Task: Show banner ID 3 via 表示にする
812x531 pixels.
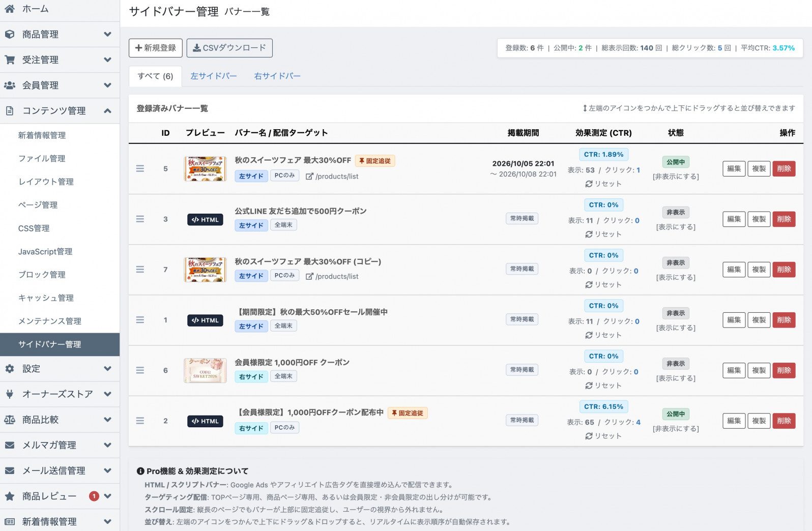Action: click(x=676, y=227)
